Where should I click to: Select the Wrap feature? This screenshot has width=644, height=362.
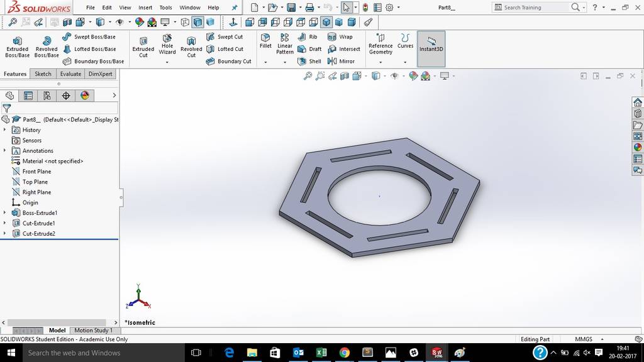tap(340, 37)
